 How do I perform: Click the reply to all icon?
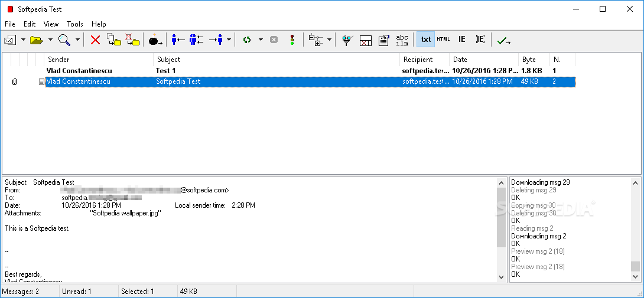point(197,40)
